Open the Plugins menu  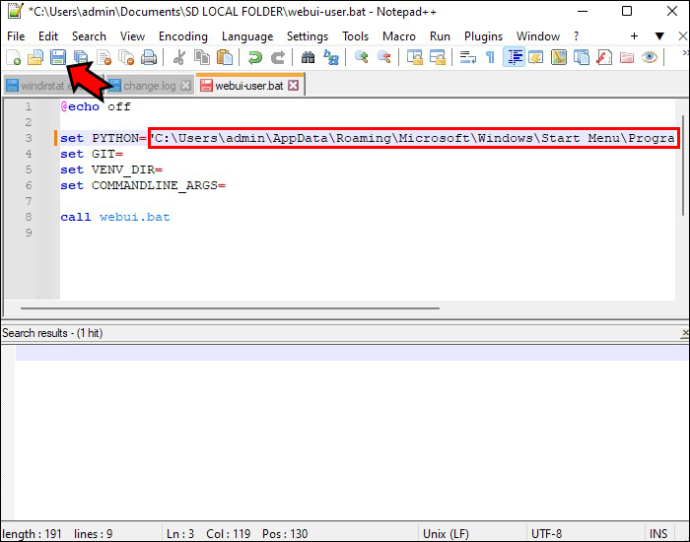[x=483, y=36]
